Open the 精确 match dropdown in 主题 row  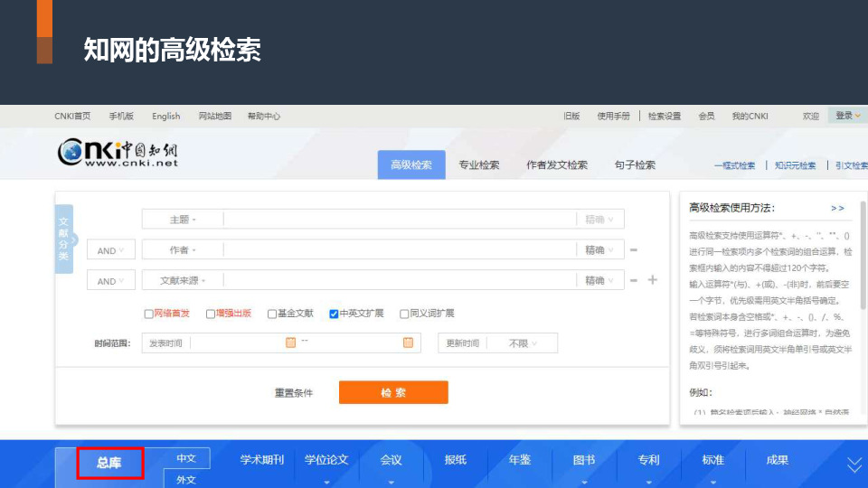coord(599,220)
